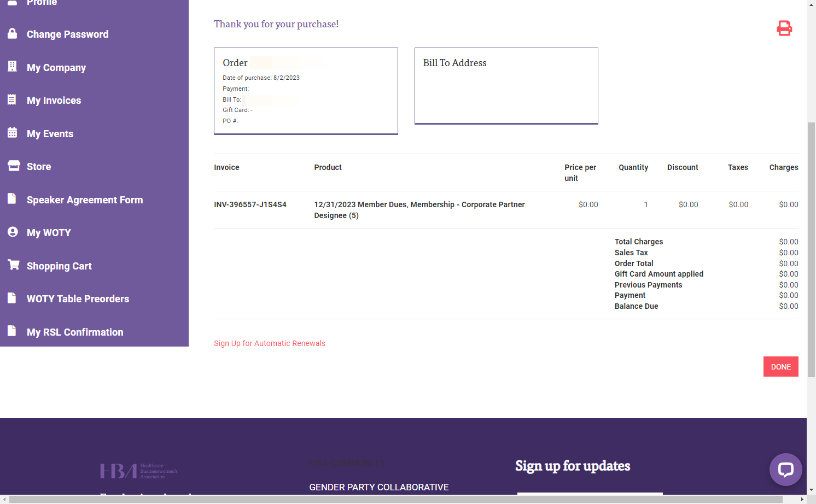816x504 pixels.
Task: Click the user circle icon beside My WOTY
Action: (13, 232)
